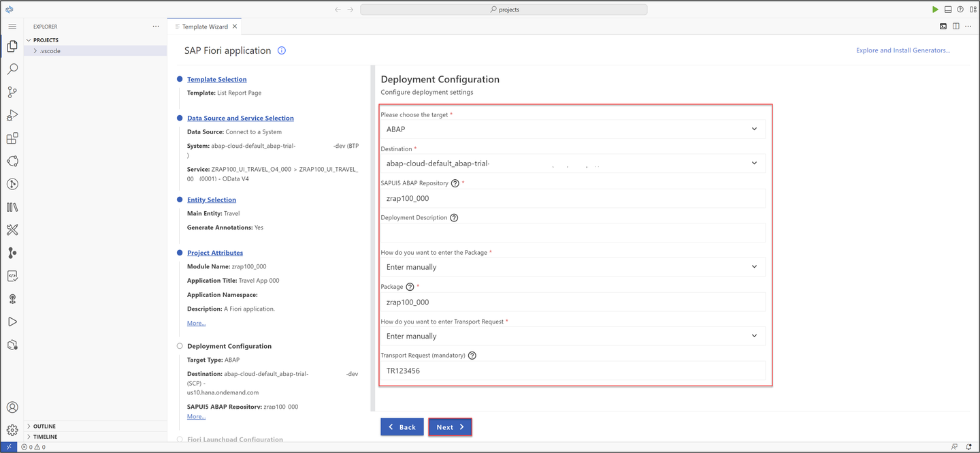Click the Back button
Screen dimensions: 980x453
click(402, 427)
